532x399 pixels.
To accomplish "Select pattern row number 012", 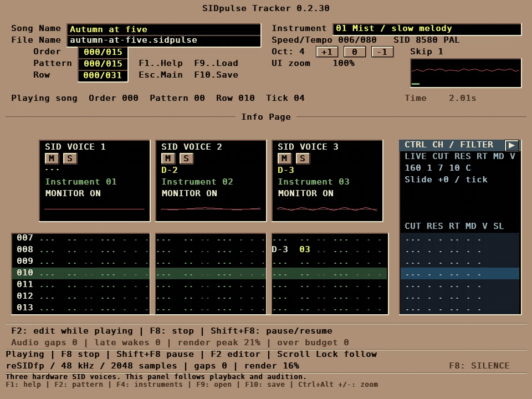I will pos(25,296).
